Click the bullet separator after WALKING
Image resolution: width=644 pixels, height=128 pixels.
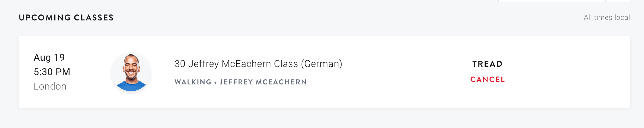215,82
